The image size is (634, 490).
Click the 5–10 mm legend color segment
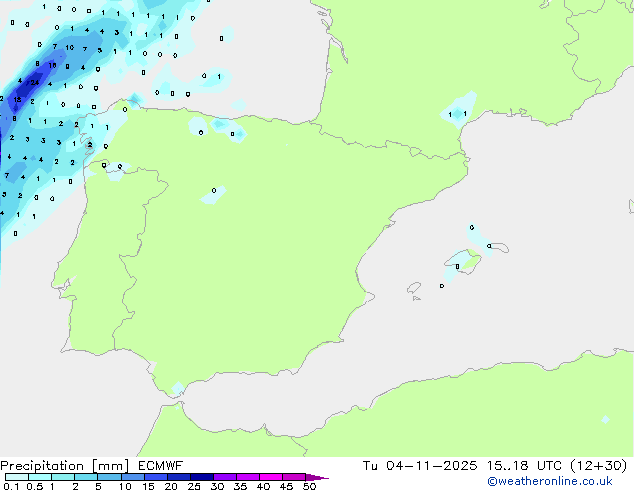(x=109, y=477)
